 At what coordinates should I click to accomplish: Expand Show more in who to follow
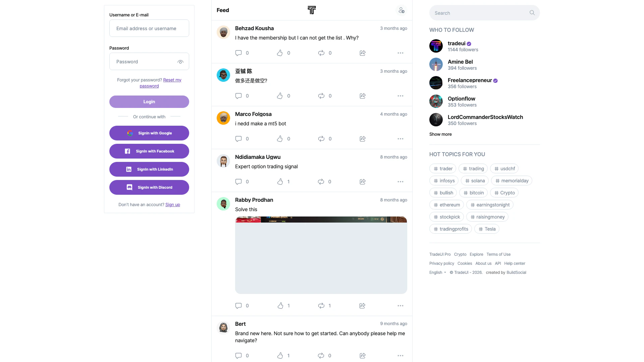click(x=440, y=134)
